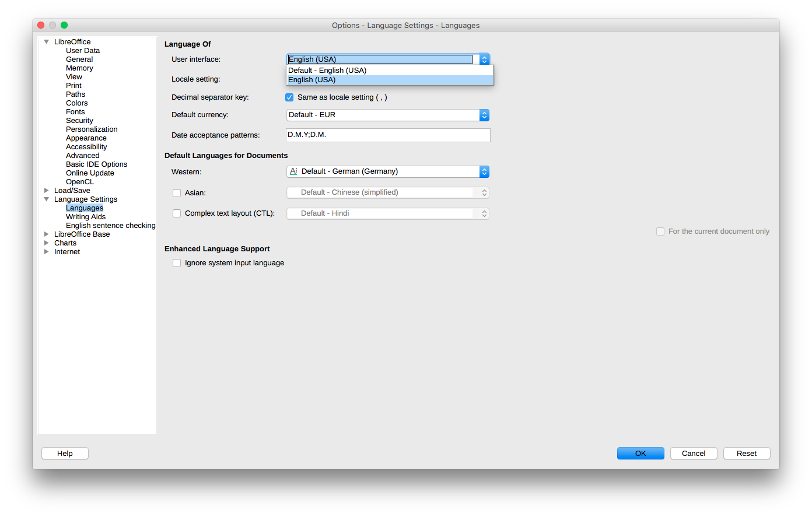Screen dimensions: 812x516
Task: Open the Western language dropdown
Action: [388, 171]
